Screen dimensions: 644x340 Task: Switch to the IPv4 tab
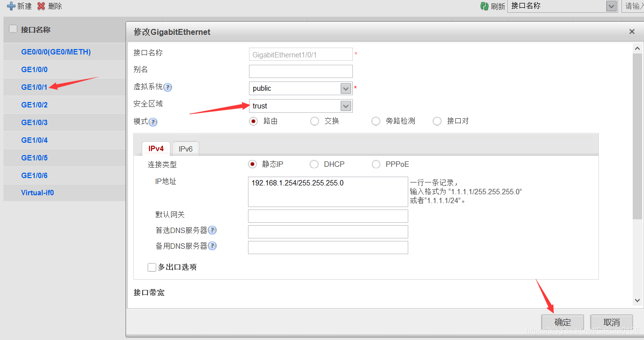[156, 149]
